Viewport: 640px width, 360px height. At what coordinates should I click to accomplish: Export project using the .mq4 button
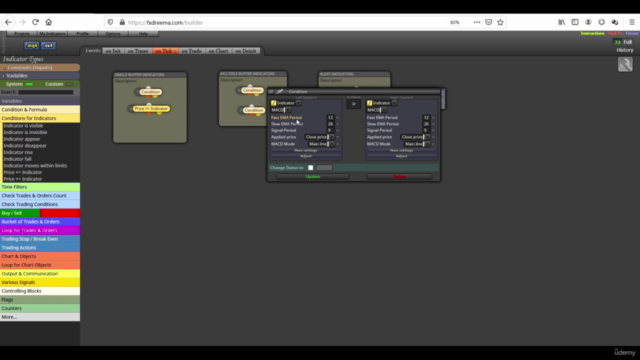point(32,45)
